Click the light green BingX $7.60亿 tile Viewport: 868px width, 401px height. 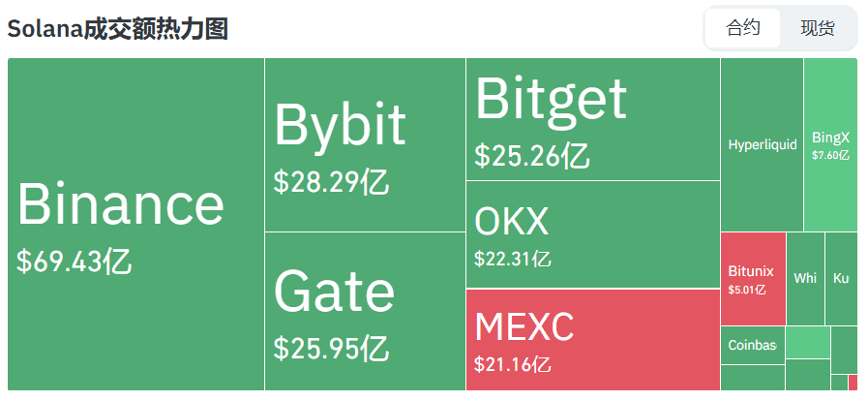(830, 144)
